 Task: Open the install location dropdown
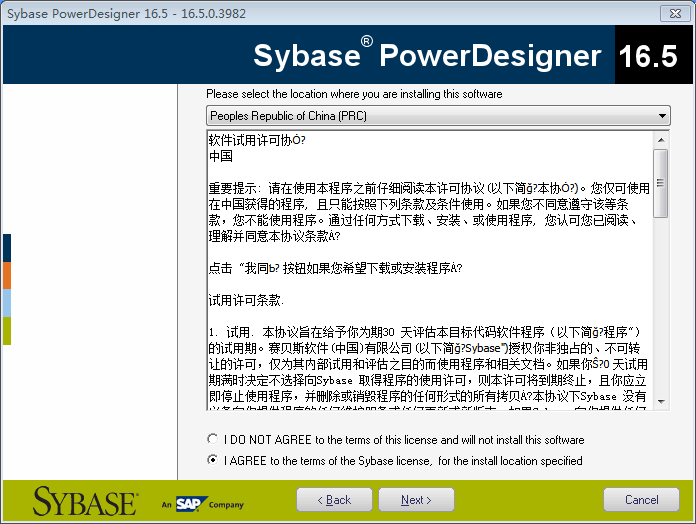pyautogui.click(x=438, y=116)
